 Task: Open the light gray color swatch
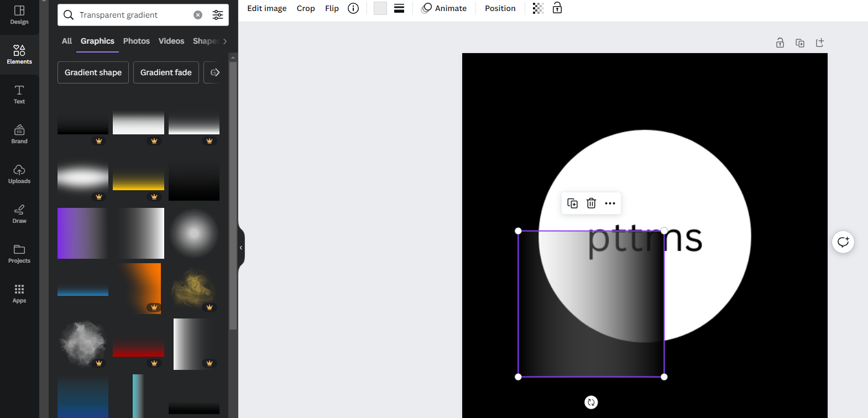[380, 8]
